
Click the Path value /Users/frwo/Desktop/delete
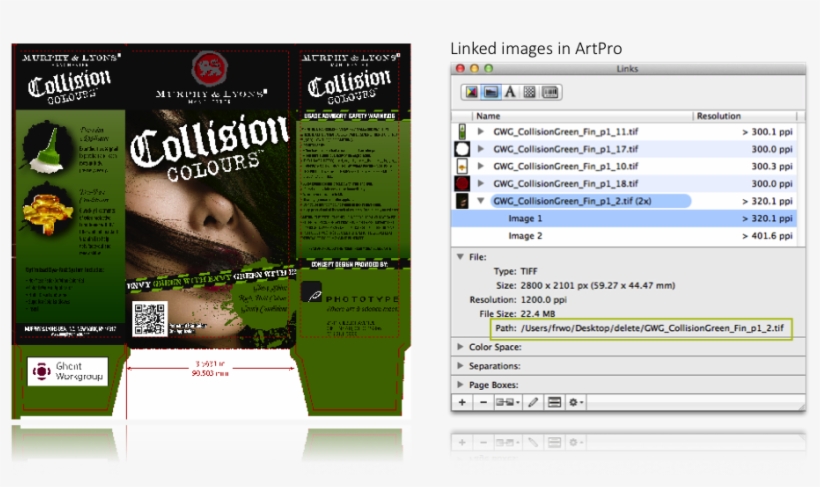point(652,328)
